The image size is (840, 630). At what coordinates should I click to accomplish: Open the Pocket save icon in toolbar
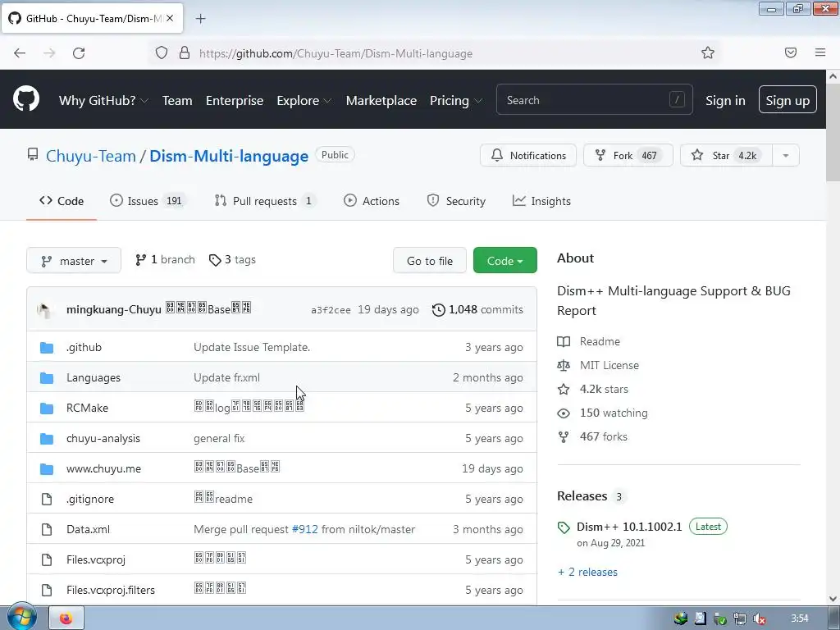pos(791,52)
